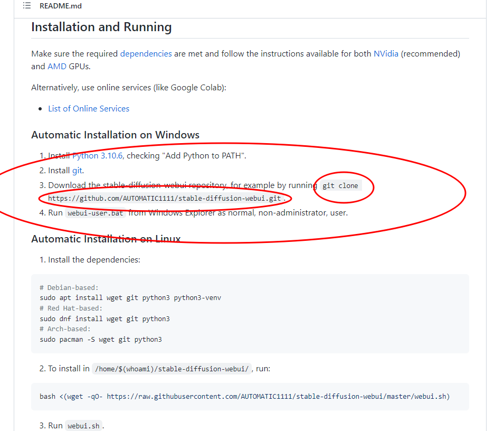Click the Automatic Installation on Windows heading
The width and height of the screenshot is (504, 431).
(115, 135)
